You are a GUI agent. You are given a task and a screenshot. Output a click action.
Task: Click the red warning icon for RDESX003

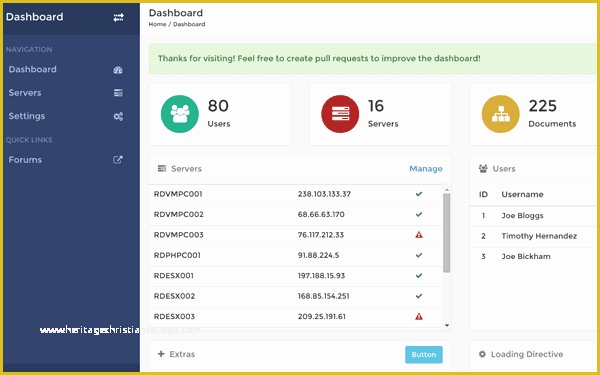point(419,316)
